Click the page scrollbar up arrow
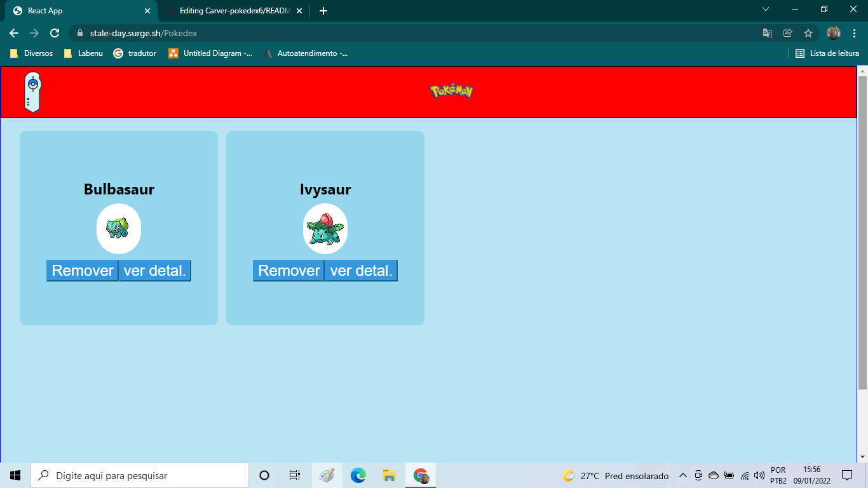Viewport: 868px width, 488px height. (x=862, y=70)
